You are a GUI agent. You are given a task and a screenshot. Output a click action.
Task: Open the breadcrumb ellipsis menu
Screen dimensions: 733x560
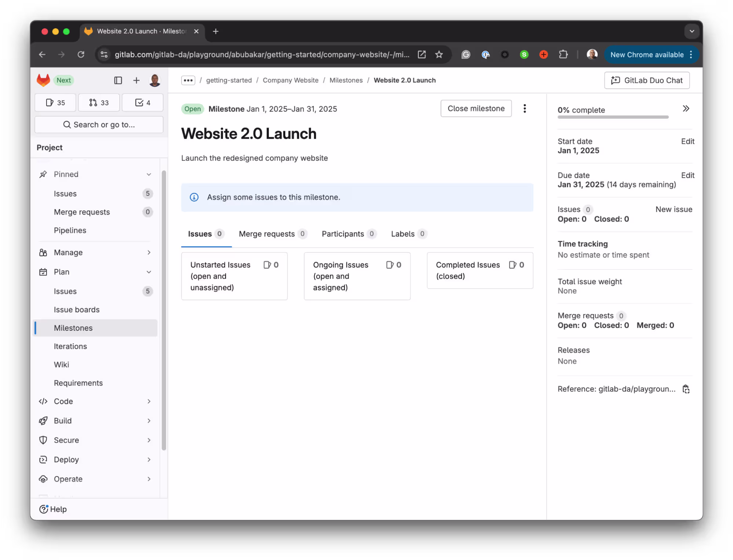188,80
